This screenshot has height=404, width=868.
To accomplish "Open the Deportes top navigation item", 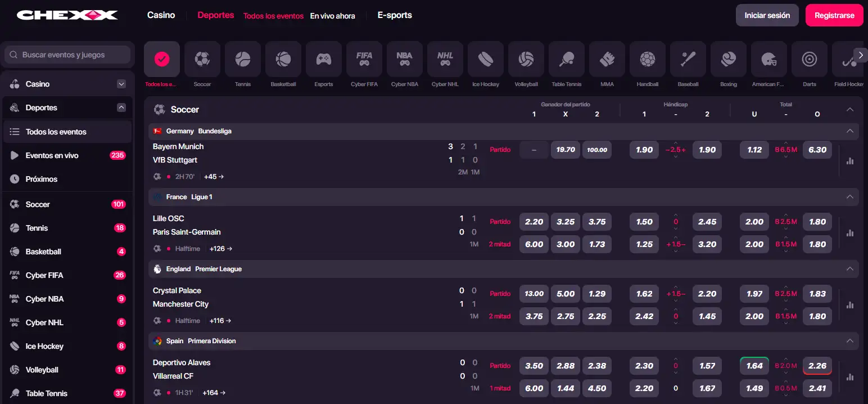I will coord(216,15).
